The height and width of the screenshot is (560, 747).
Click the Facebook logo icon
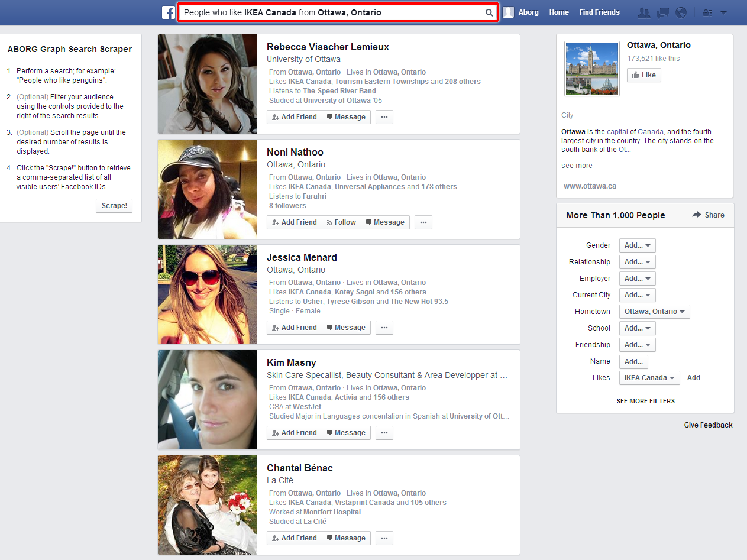tap(169, 12)
